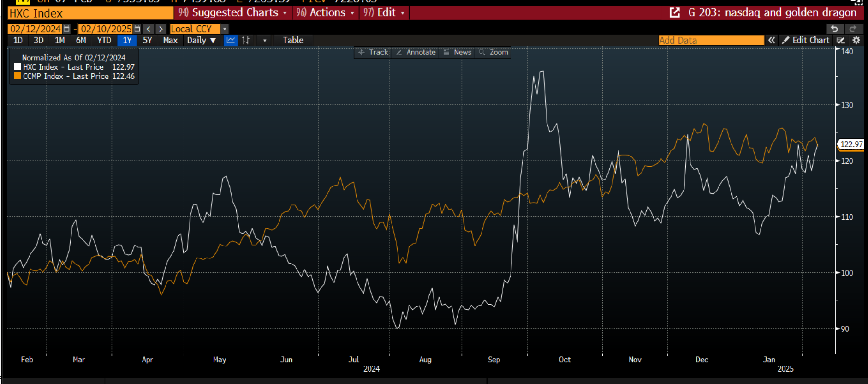Open the Table view
The height and width of the screenshot is (384, 868).
pos(293,41)
